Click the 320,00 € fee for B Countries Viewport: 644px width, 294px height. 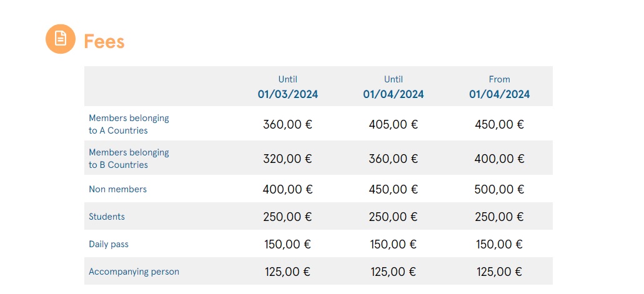(x=288, y=159)
